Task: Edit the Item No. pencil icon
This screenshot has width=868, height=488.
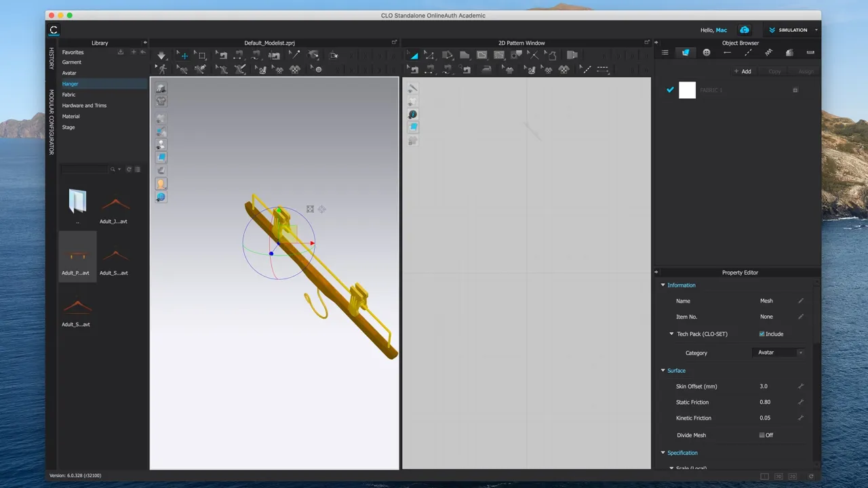Action: coord(801,317)
